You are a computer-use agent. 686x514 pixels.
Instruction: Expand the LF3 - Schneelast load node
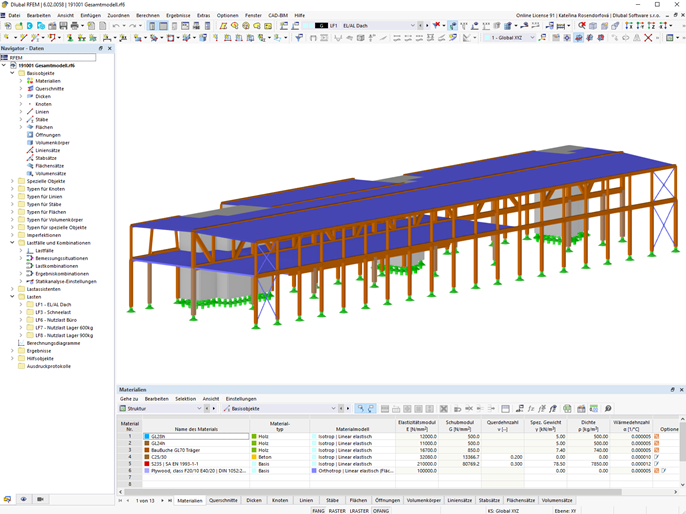21,312
